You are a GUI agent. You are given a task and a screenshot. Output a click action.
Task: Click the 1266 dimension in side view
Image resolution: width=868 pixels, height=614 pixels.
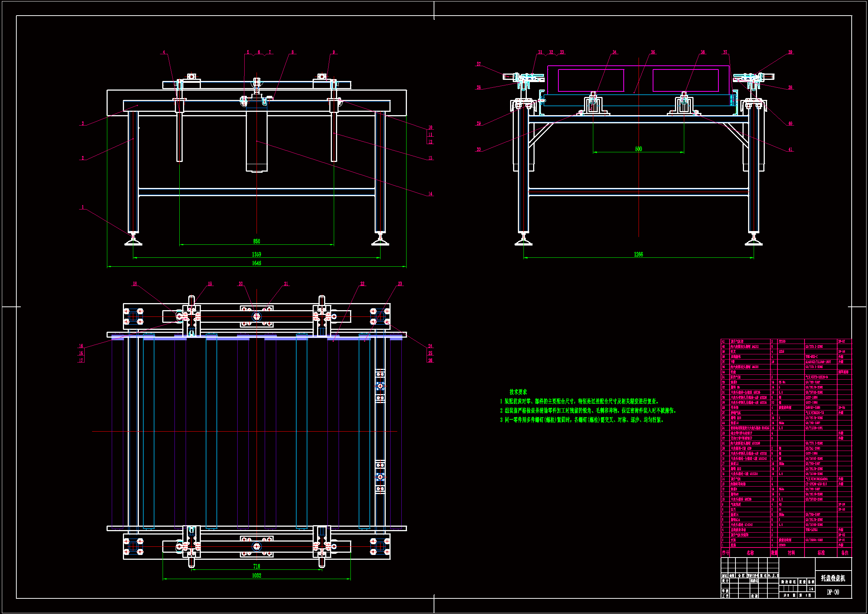[x=638, y=254]
